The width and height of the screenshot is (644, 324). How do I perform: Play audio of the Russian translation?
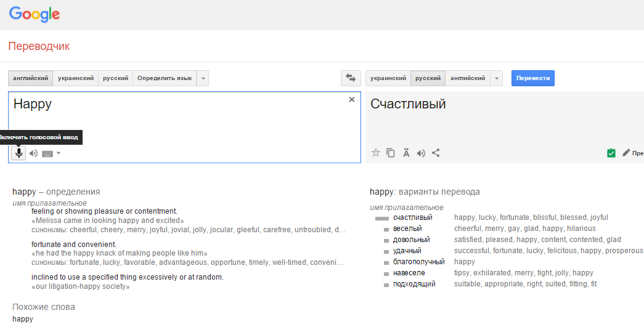pyautogui.click(x=421, y=153)
